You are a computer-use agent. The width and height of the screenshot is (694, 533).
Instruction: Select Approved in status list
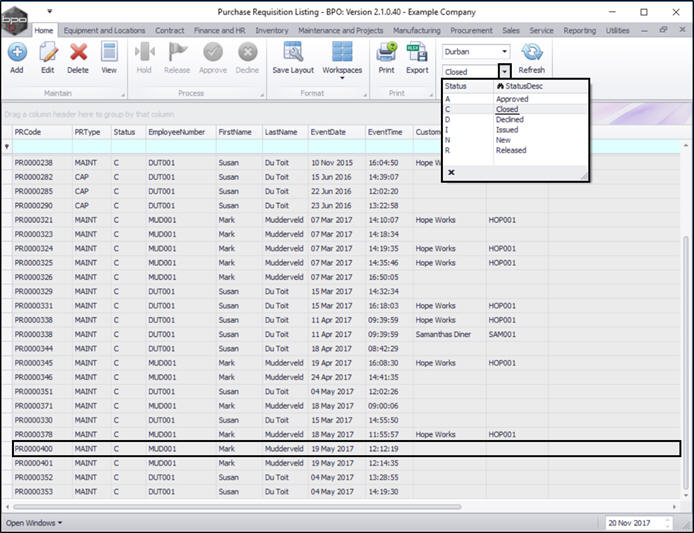point(511,99)
